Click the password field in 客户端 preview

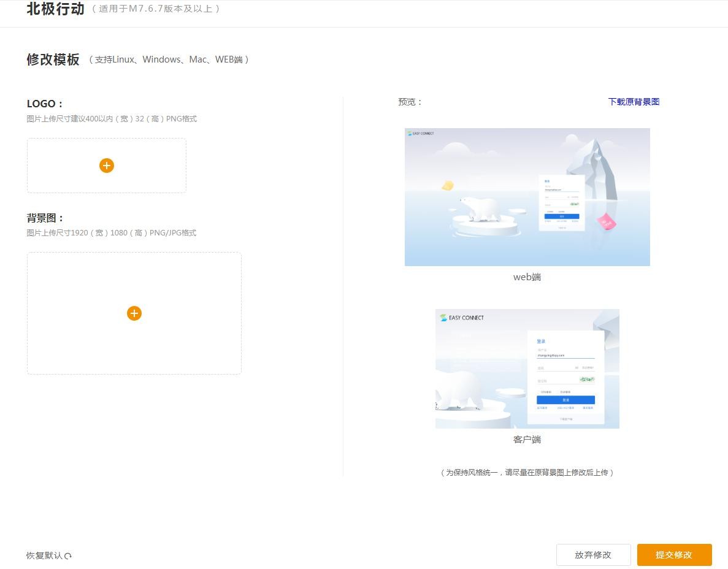click(555, 368)
